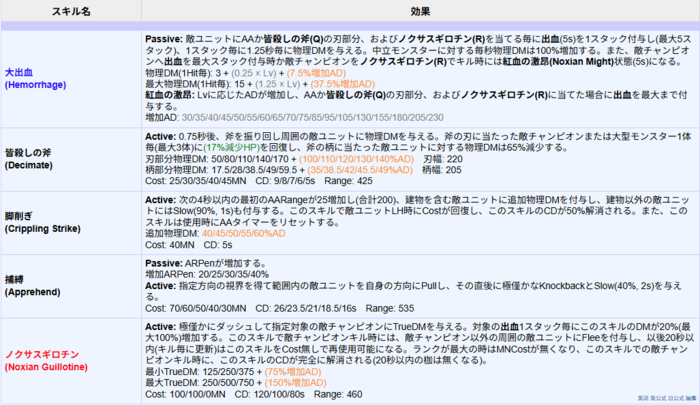Open the 日公式 link below the table

(x=675, y=398)
